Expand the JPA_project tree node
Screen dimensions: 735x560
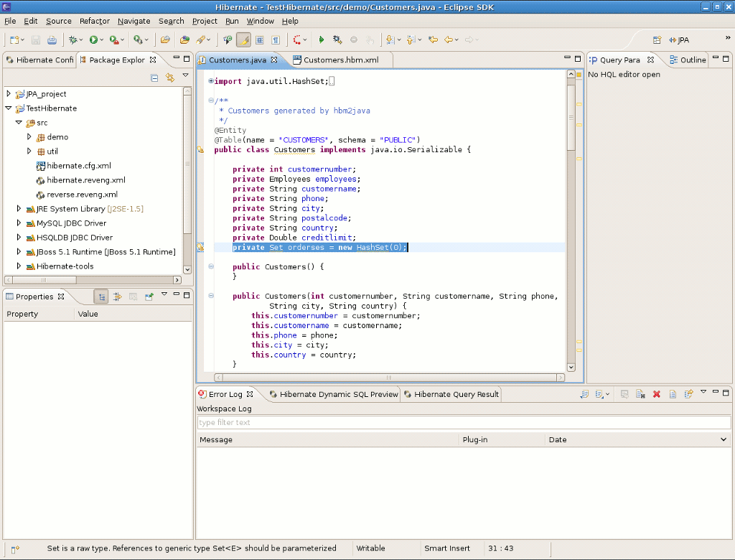tap(9, 94)
